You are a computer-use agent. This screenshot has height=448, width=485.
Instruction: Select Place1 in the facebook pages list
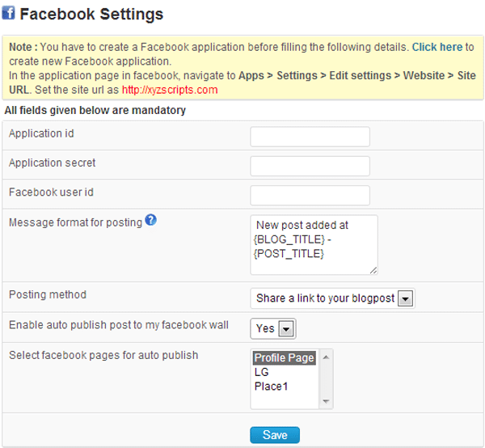pyautogui.click(x=271, y=387)
